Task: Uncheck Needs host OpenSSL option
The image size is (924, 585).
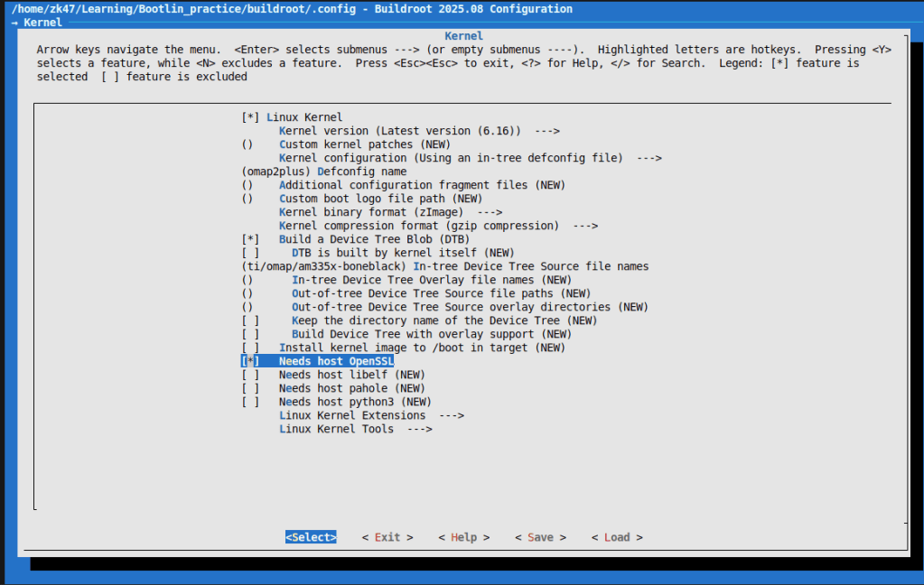Action: coord(251,361)
